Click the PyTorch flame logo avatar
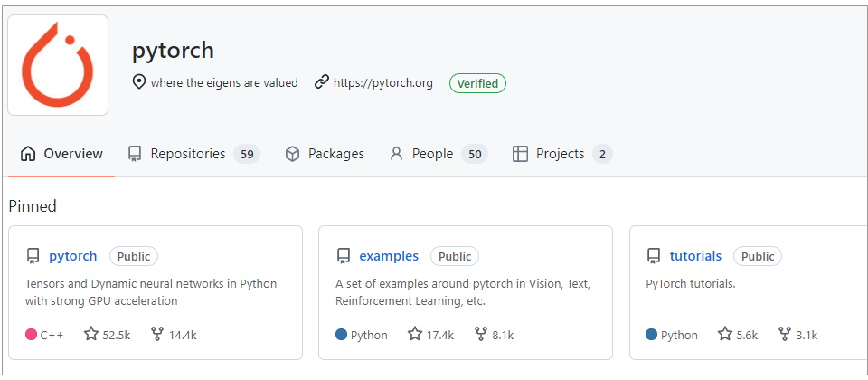The image size is (868, 380). (58, 65)
